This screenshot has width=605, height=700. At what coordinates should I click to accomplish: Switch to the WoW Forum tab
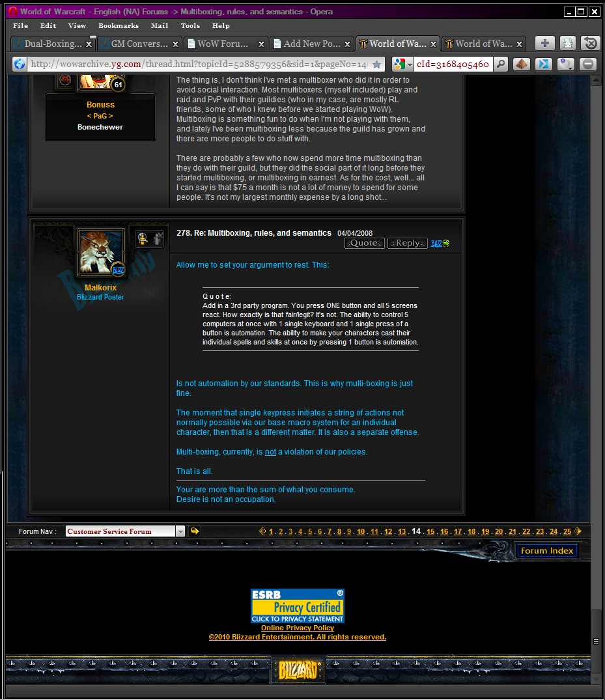pos(225,44)
